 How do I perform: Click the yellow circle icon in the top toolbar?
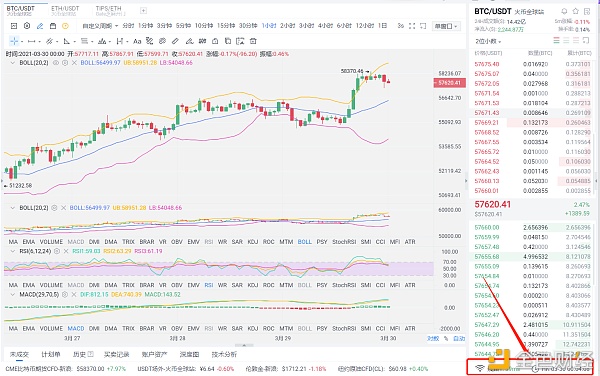(x=65, y=26)
